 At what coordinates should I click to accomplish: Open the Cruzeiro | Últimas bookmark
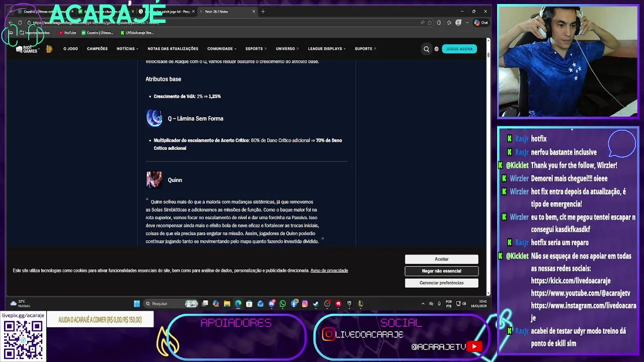(x=97, y=33)
